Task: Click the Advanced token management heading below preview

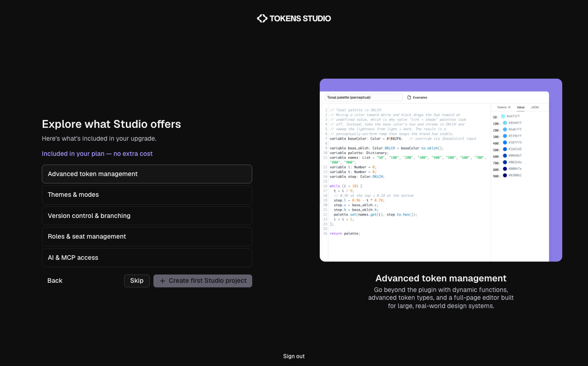Action: (x=441, y=278)
